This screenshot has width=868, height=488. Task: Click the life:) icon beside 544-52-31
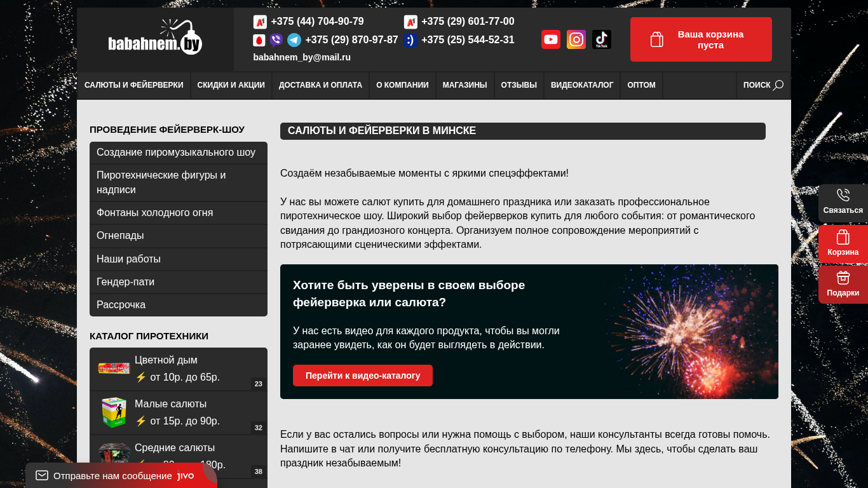pyautogui.click(x=410, y=40)
